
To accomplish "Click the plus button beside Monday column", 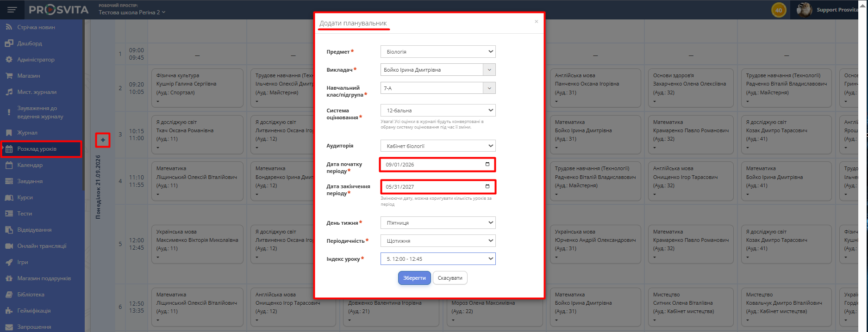I will coord(103,140).
